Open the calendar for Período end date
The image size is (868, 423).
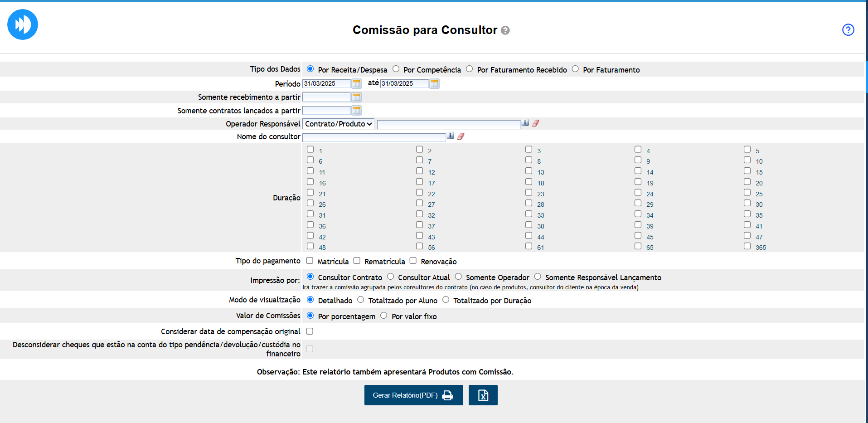434,83
